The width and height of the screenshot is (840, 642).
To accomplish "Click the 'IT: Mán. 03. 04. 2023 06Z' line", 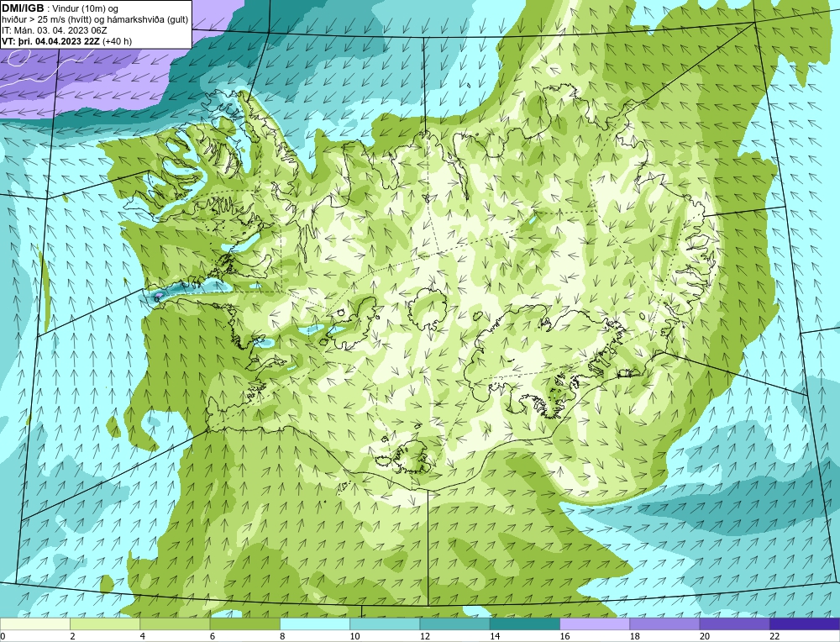I will (54, 30).
